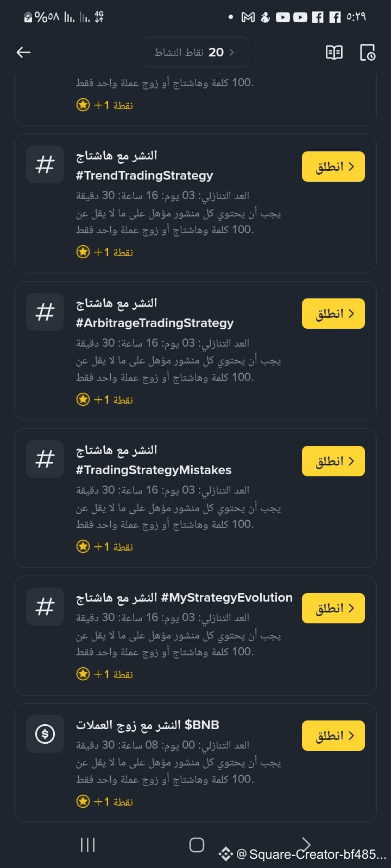Tap hashtag icon for TradingStrategyMistakes task
Viewport: 391px width, 868px height.
(45, 459)
